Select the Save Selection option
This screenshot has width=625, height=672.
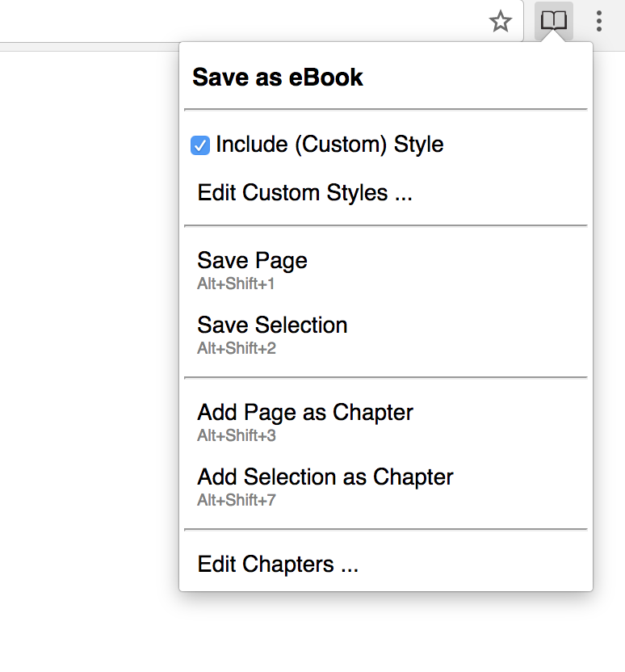[x=272, y=325]
